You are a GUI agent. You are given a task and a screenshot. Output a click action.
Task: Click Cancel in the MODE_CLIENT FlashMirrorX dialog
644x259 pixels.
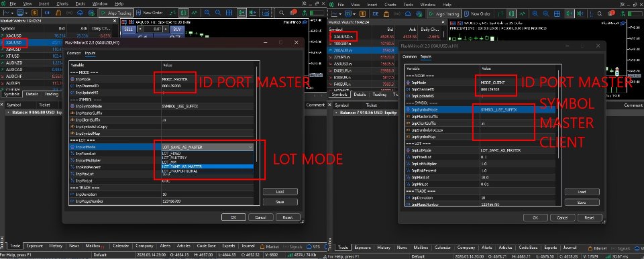[562, 217]
